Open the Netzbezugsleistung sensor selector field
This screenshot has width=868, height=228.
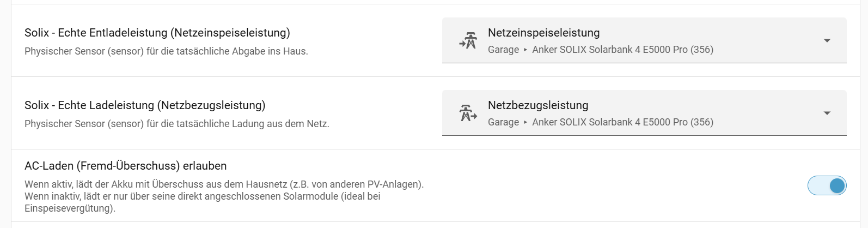[644, 113]
